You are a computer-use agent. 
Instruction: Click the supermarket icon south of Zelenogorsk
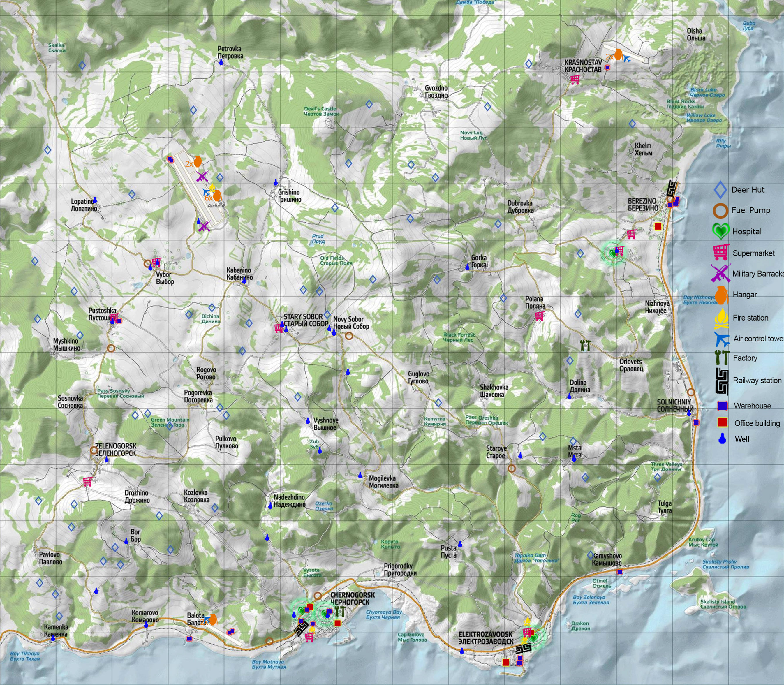(x=87, y=481)
